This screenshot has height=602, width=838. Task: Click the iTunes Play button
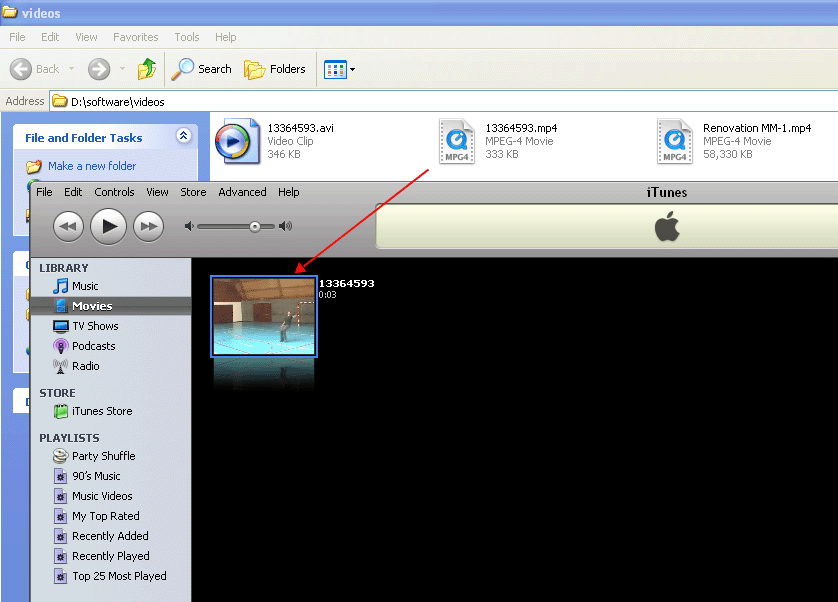108,226
